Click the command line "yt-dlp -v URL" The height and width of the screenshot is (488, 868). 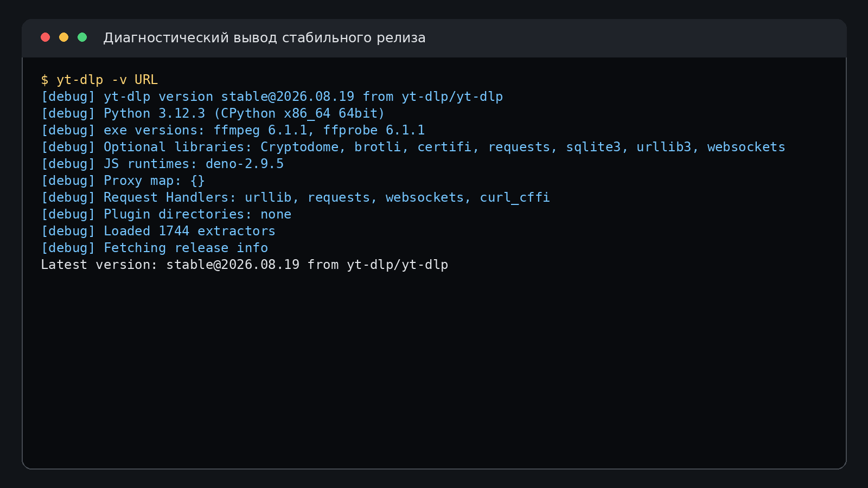tap(107, 80)
